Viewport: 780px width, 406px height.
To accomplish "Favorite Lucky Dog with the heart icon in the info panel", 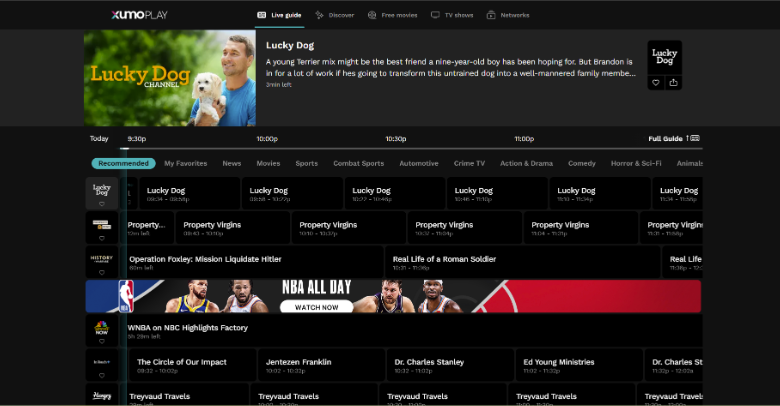I will point(656,83).
